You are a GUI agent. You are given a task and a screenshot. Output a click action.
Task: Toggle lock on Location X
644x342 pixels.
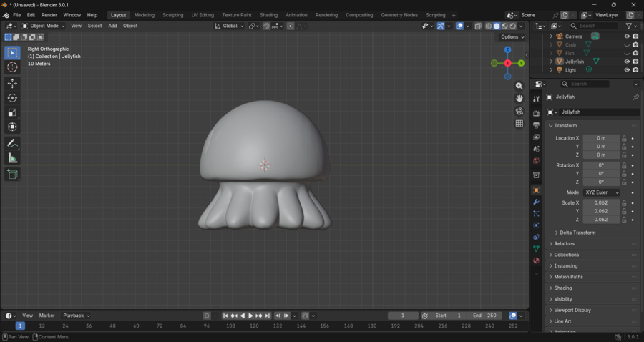[624, 138]
